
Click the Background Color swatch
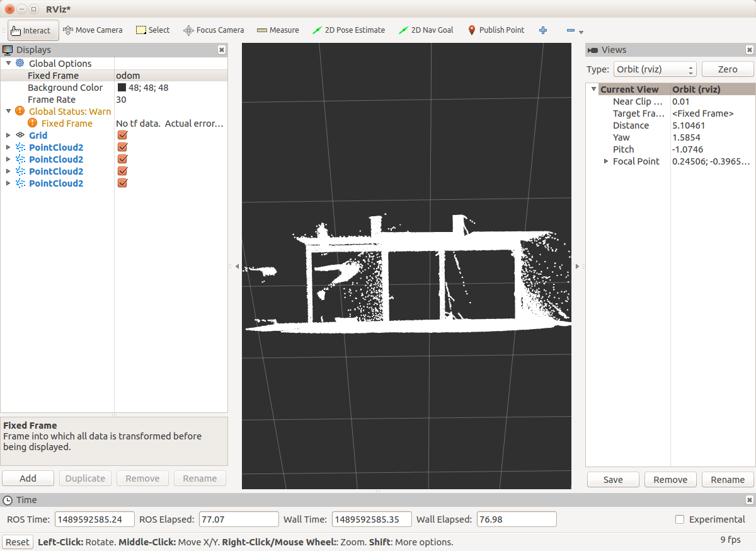pyautogui.click(x=122, y=88)
